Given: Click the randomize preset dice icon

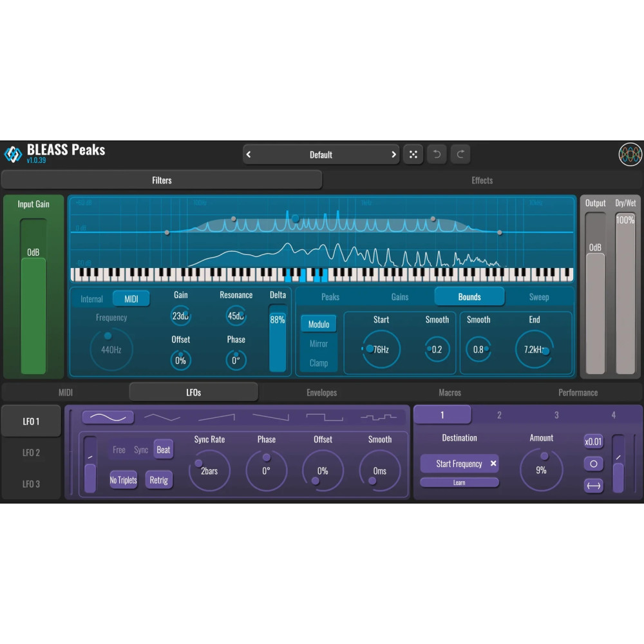Looking at the screenshot, I should click(413, 155).
